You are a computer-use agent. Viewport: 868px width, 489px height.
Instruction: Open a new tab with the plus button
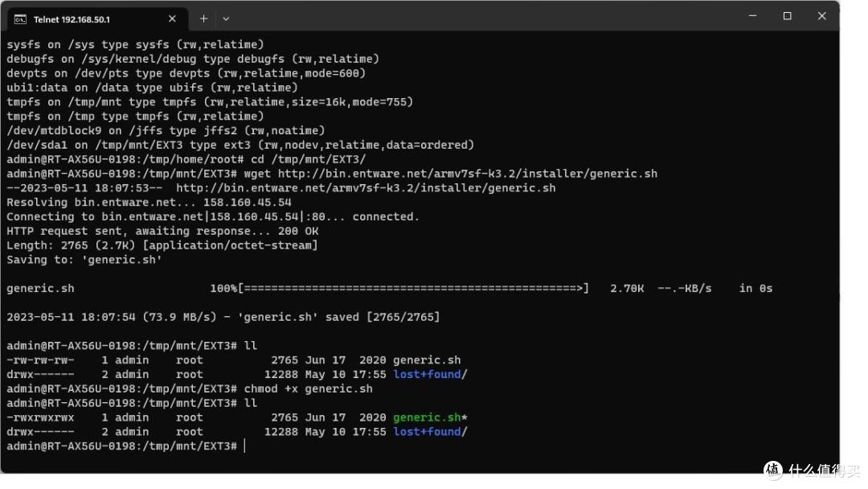[x=203, y=18]
